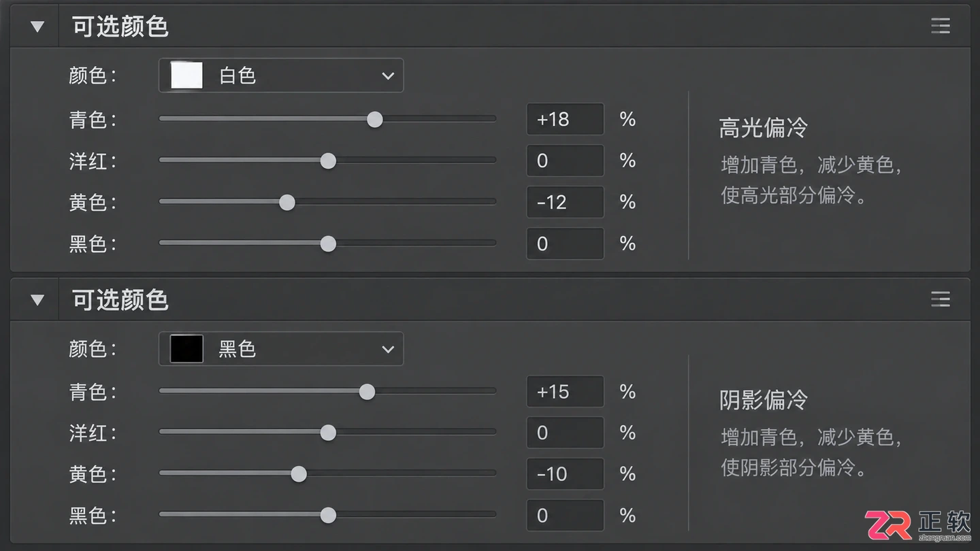Collapse the second 可选颜色 panel triangle
This screenshot has width=980, height=551.
pos(37,300)
